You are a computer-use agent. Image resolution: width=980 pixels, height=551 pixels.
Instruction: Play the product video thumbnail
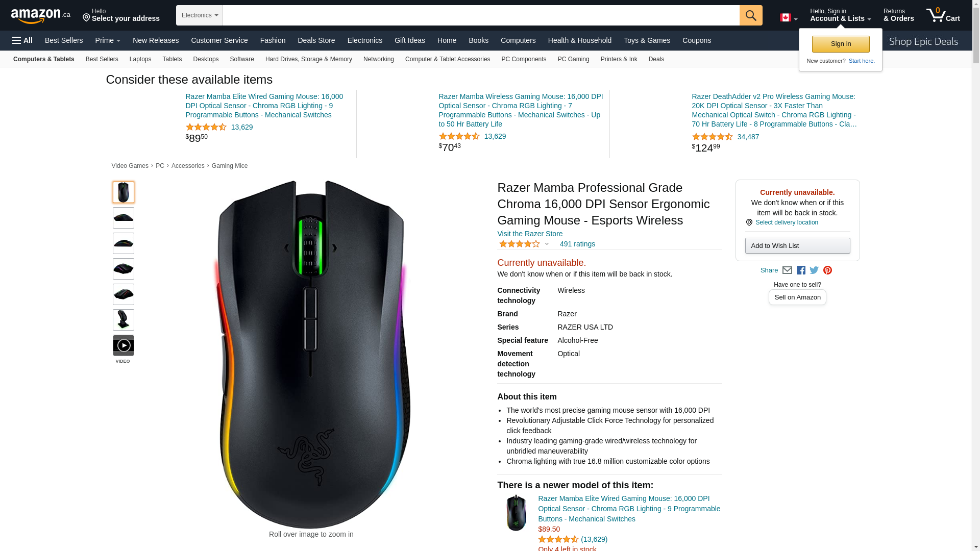[124, 345]
